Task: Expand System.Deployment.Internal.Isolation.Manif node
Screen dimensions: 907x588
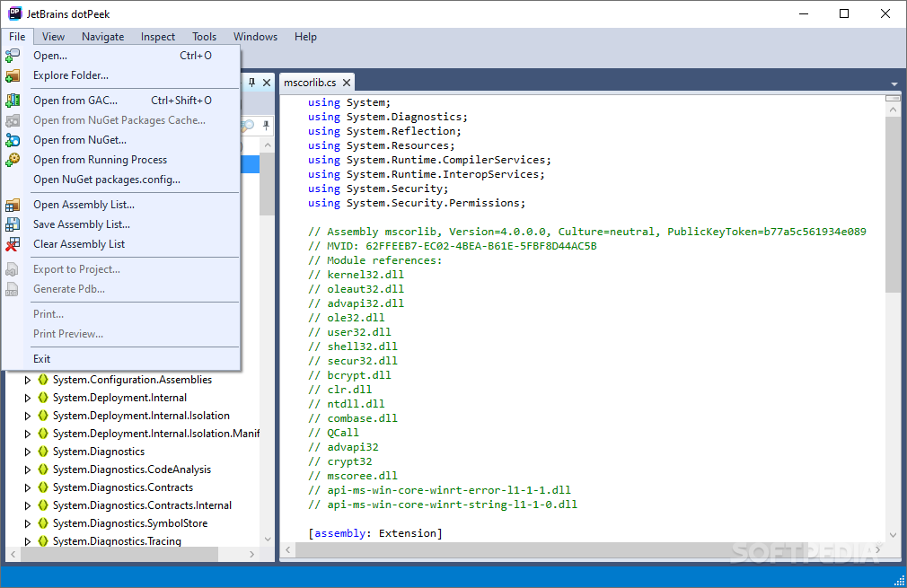Action: 27,434
